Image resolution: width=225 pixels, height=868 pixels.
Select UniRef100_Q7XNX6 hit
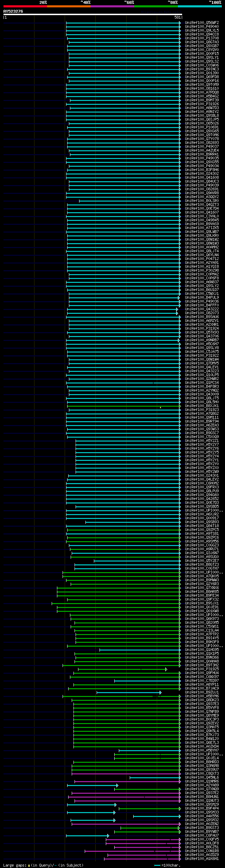(202, 588)
